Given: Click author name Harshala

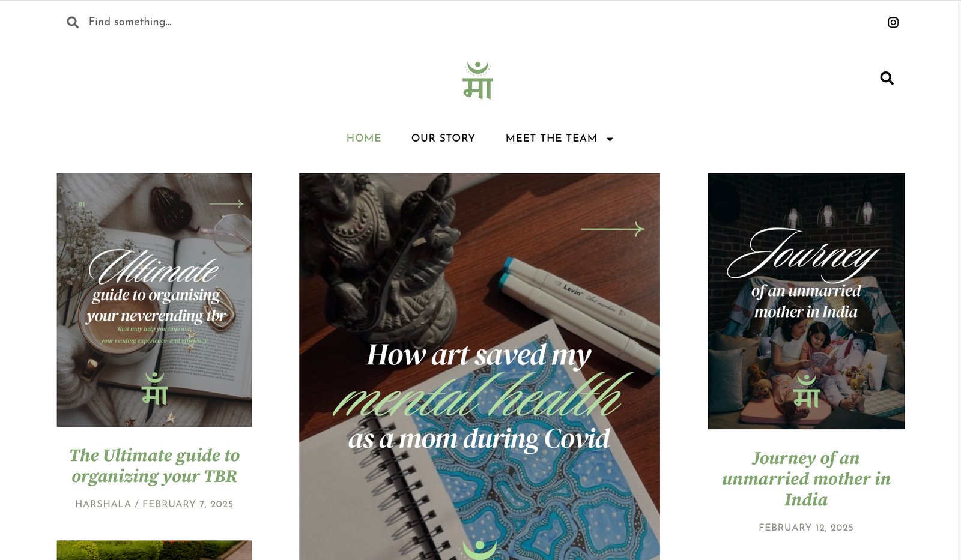Looking at the screenshot, I should coord(103,504).
